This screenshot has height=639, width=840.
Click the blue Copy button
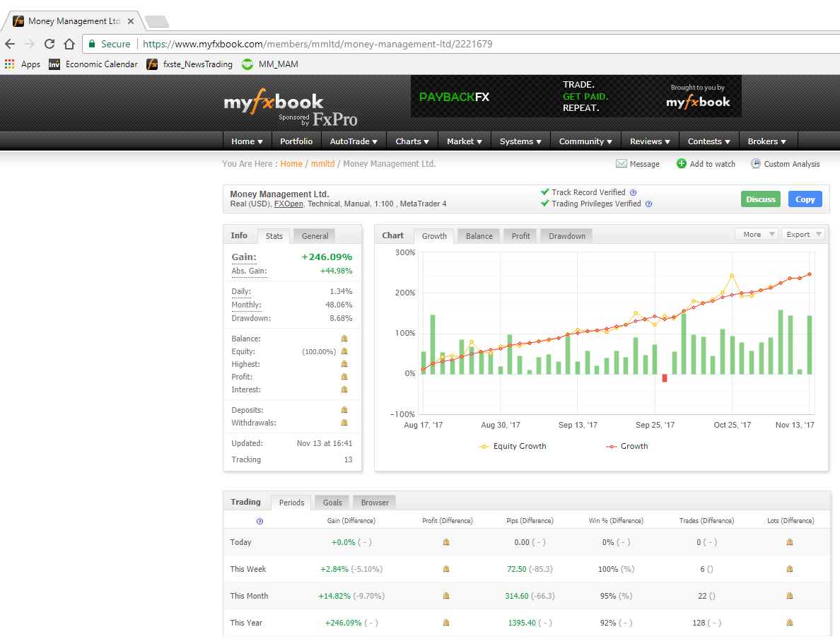click(805, 199)
